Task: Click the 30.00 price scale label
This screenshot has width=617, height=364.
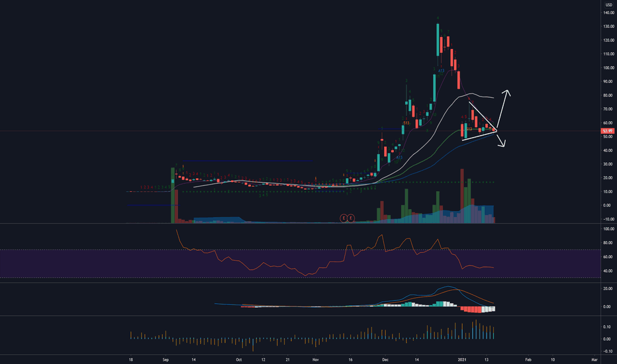Action: click(x=608, y=164)
